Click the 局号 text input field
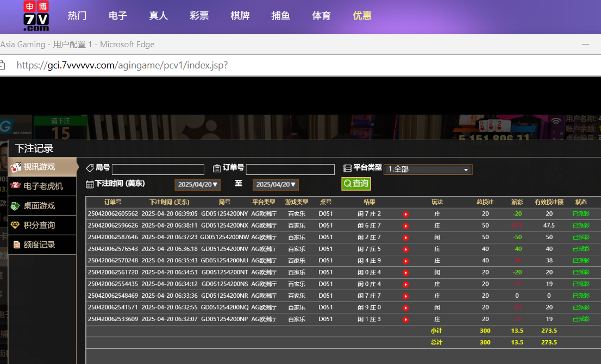The height and width of the screenshot is (364, 601). 158,170
